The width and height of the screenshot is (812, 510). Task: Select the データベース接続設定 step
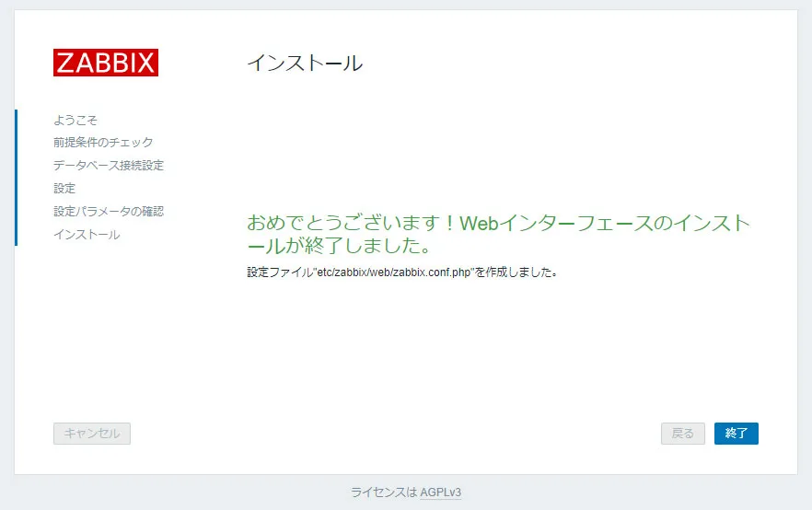point(109,165)
